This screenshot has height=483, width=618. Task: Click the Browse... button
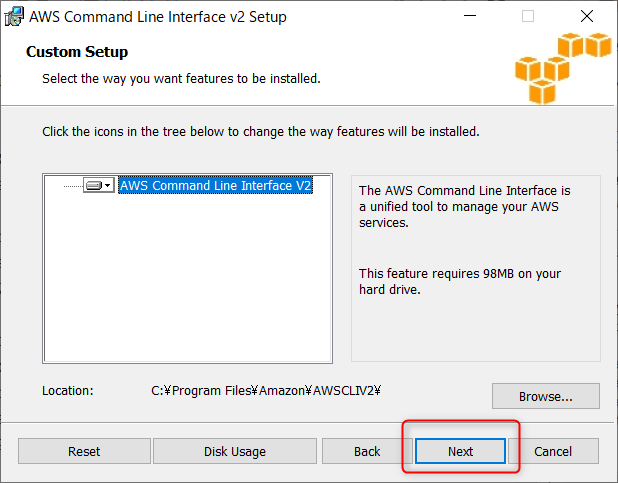(x=545, y=396)
